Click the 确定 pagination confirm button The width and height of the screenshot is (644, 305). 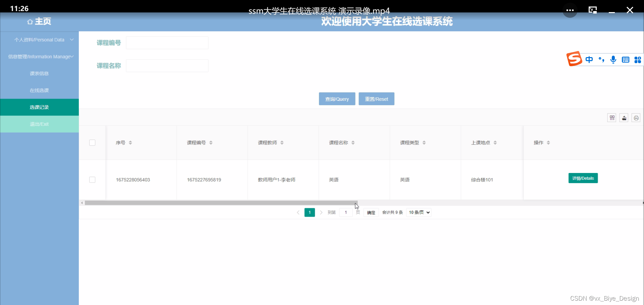(371, 212)
